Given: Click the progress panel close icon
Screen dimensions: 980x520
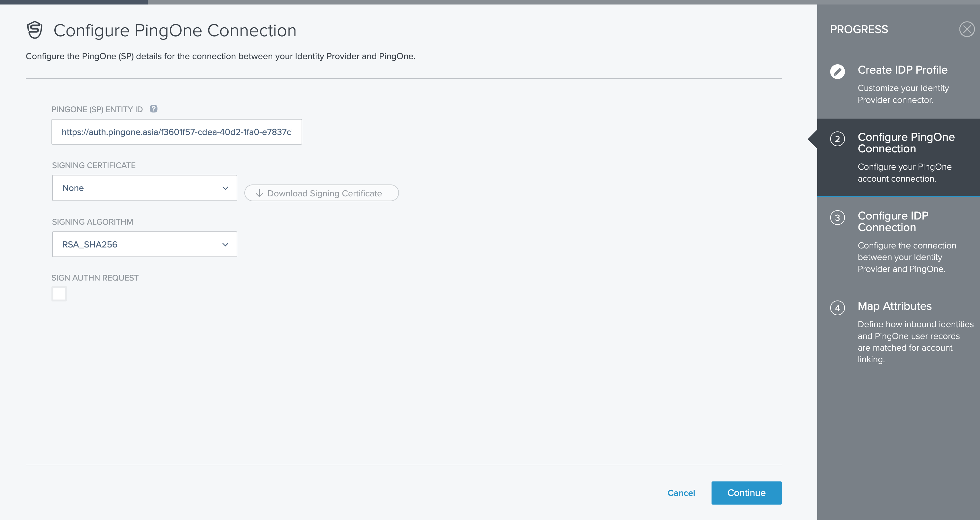Looking at the screenshot, I should pyautogui.click(x=968, y=29).
